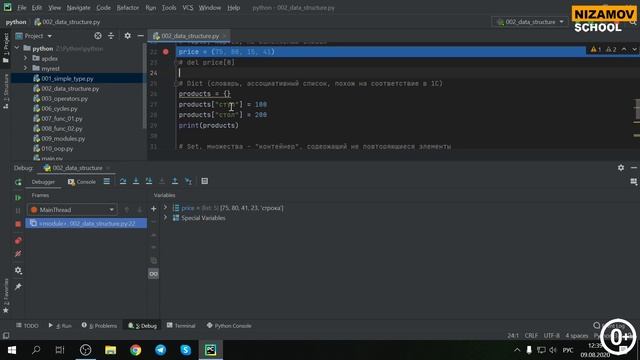Select 010_oop.py in project tree
The image size is (640, 360).
(57, 149)
